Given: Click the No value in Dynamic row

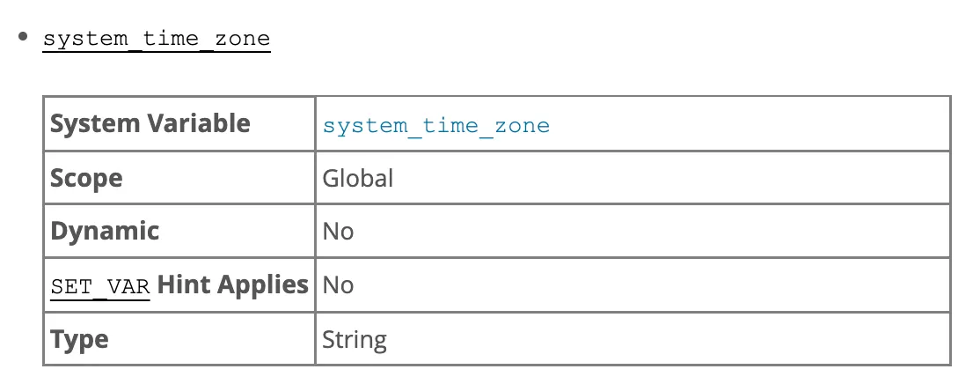Looking at the screenshot, I should 338,232.
